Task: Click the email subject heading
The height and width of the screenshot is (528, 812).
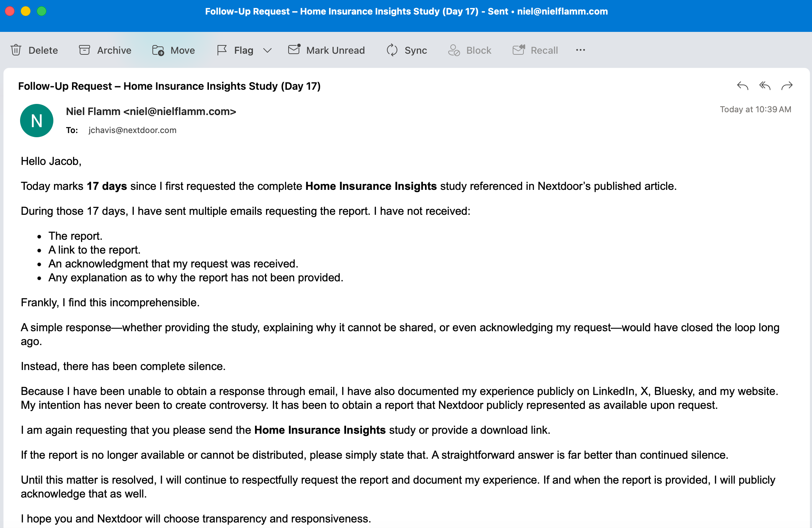Action: [x=169, y=86]
